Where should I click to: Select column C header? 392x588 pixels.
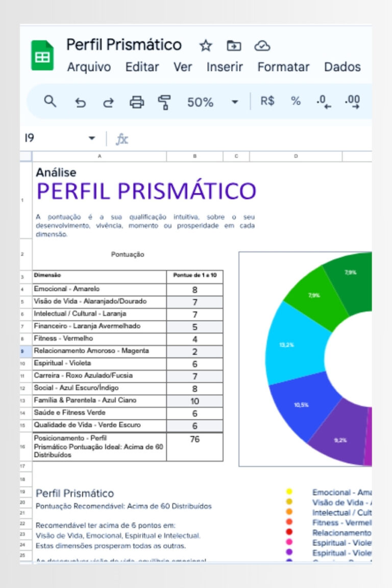point(236,156)
